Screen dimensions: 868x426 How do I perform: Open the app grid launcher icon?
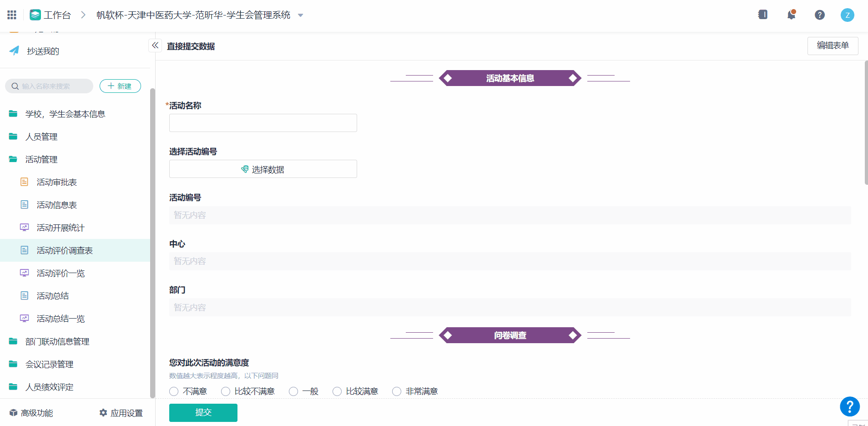(x=12, y=15)
